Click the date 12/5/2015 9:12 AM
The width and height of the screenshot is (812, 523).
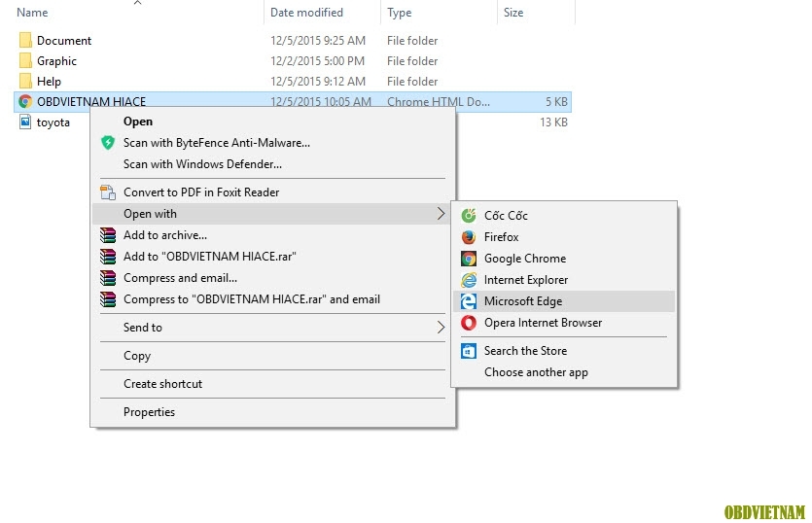click(318, 82)
